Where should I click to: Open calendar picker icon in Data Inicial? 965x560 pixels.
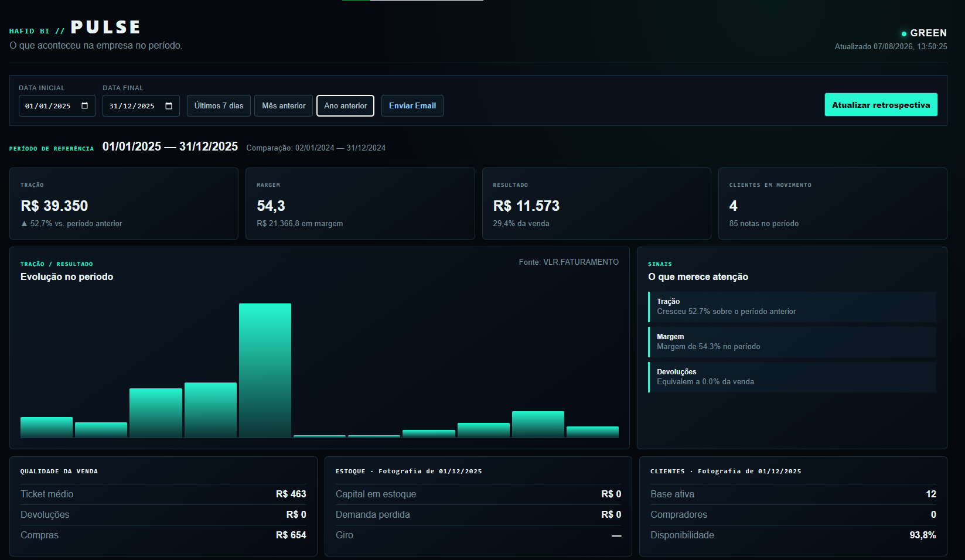click(x=84, y=106)
